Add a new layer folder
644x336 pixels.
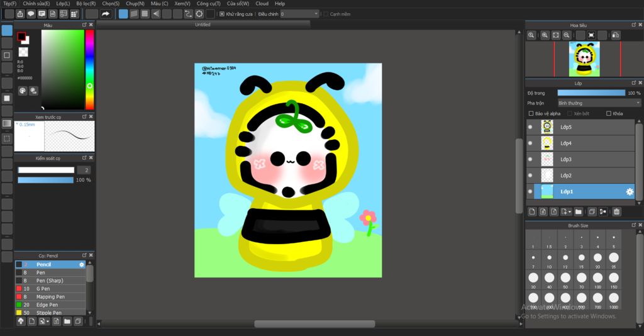(x=578, y=211)
